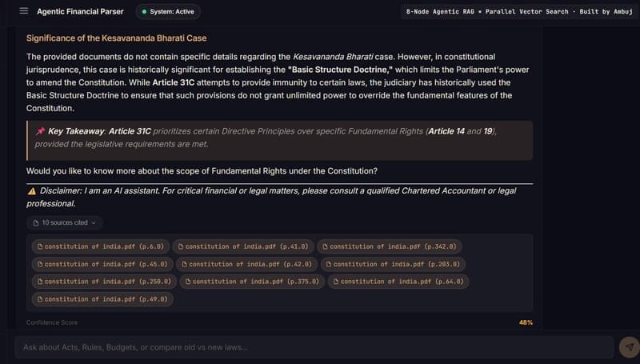Click file icon on the p.49.0 source chip

(x=40, y=299)
